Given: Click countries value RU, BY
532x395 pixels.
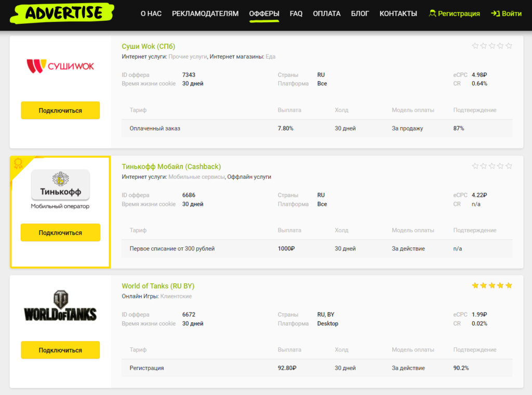Looking at the screenshot, I should coord(325,314).
